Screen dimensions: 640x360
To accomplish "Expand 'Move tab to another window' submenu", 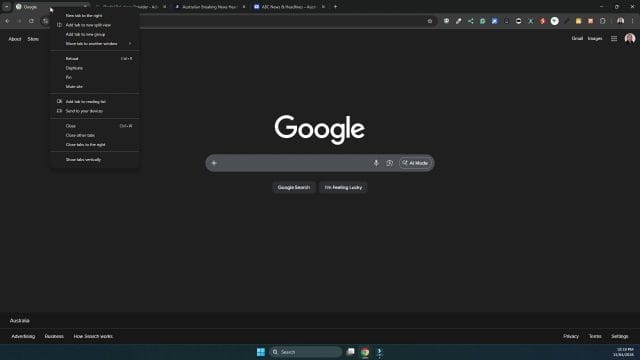I will pyautogui.click(x=95, y=44).
